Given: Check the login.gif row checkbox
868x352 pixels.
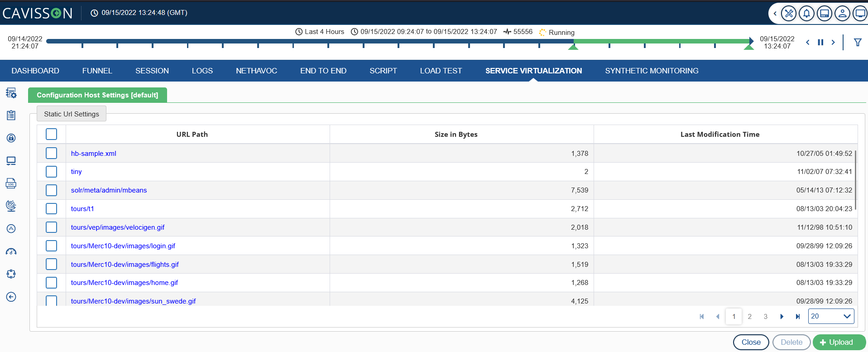Looking at the screenshot, I should point(52,246).
